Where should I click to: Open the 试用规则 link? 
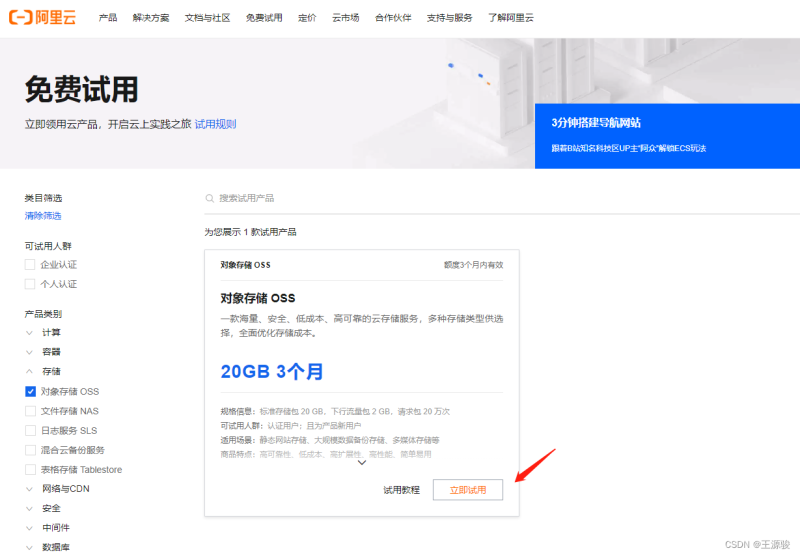pos(215,124)
